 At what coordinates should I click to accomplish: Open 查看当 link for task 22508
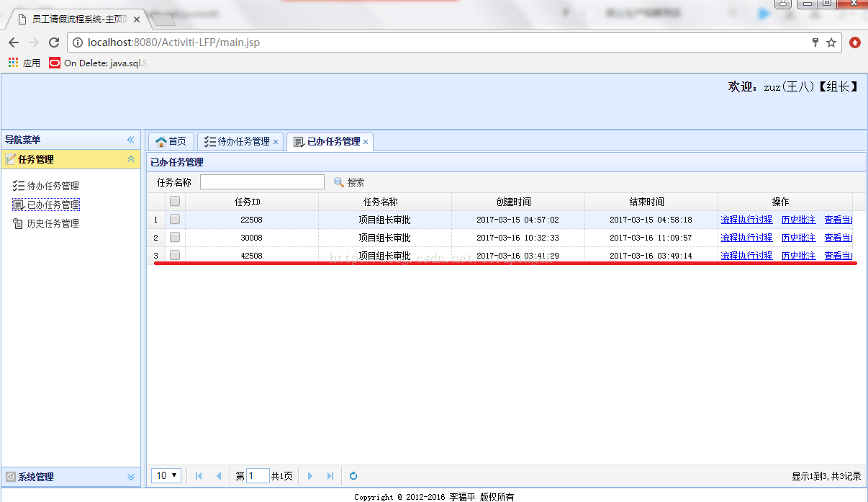pyautogui.click(x=838, y=220)
